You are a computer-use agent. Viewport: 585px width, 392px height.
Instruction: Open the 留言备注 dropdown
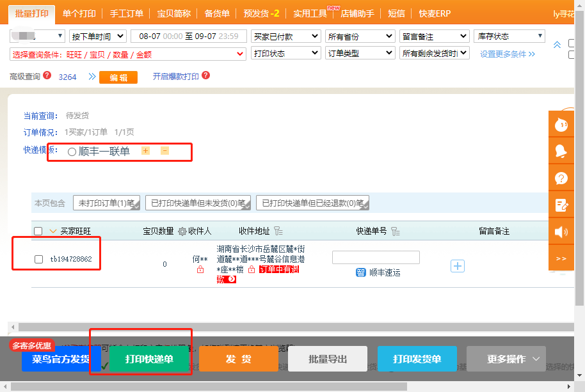pyautogui.click(x=435, y=36)
